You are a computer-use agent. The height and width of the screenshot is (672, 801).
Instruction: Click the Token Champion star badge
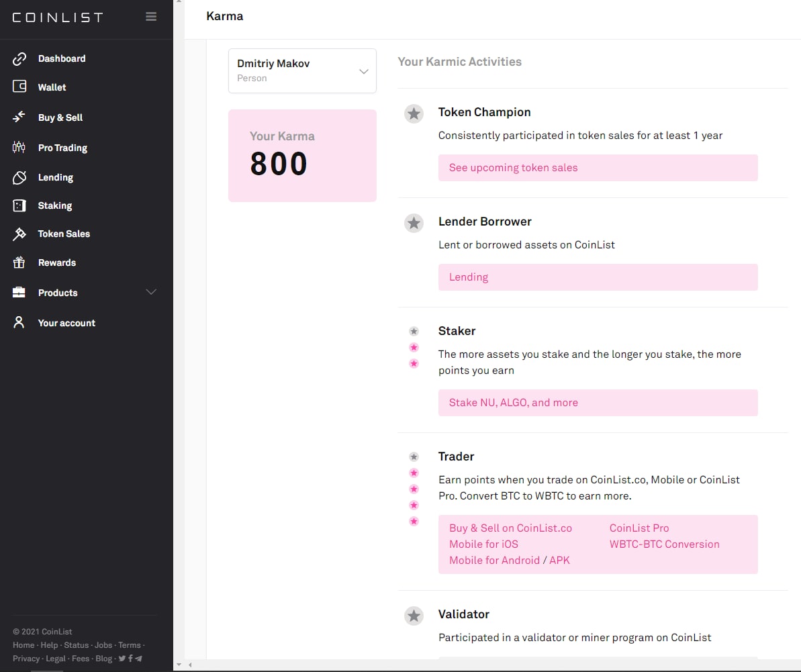click(414, 113)
